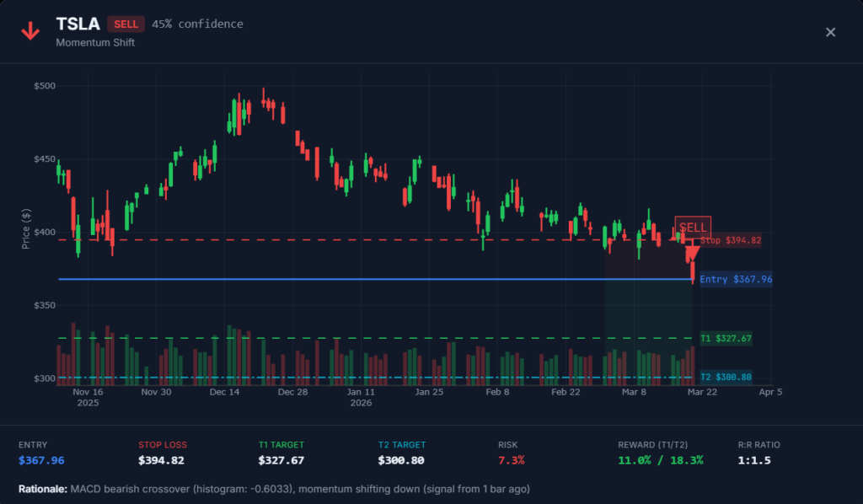
Task: Click the ENTRY value $367.96 in summary
Action: (41, 460)
